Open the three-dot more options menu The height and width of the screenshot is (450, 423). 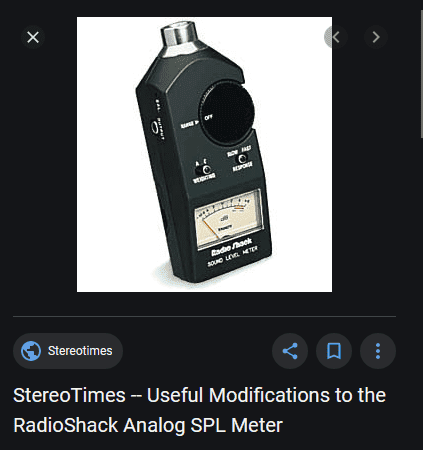point(378,351)
